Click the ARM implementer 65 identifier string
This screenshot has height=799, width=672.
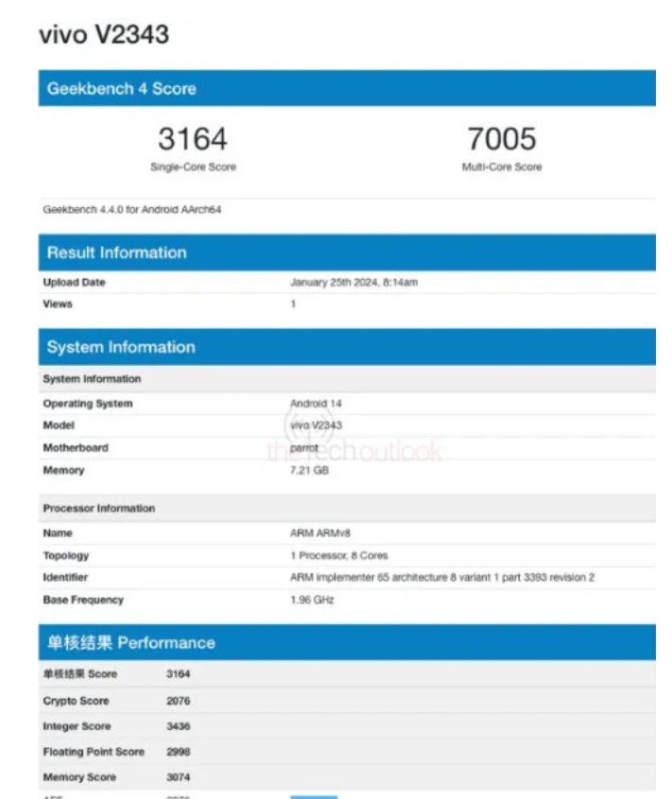tap(442, 578)
